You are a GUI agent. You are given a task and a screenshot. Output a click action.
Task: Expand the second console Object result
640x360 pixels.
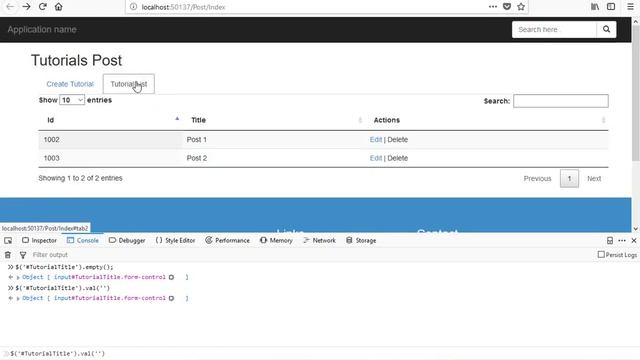pos(18,299)
